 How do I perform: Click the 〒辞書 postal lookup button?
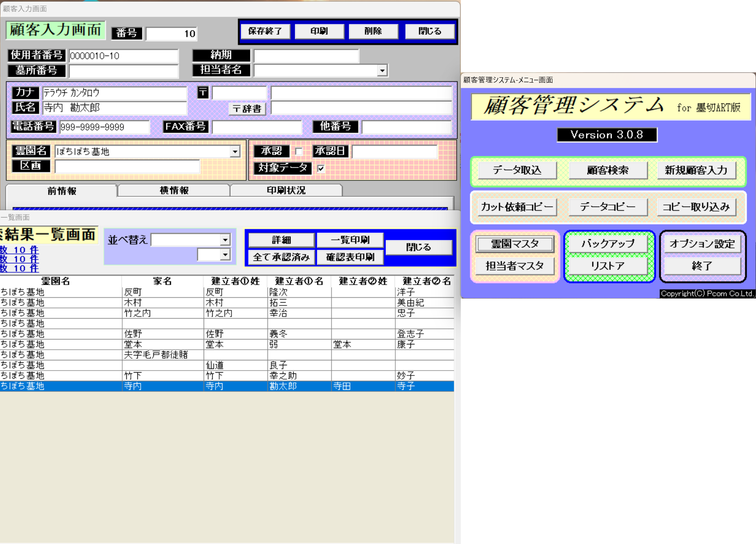click(x=247, y=109)
